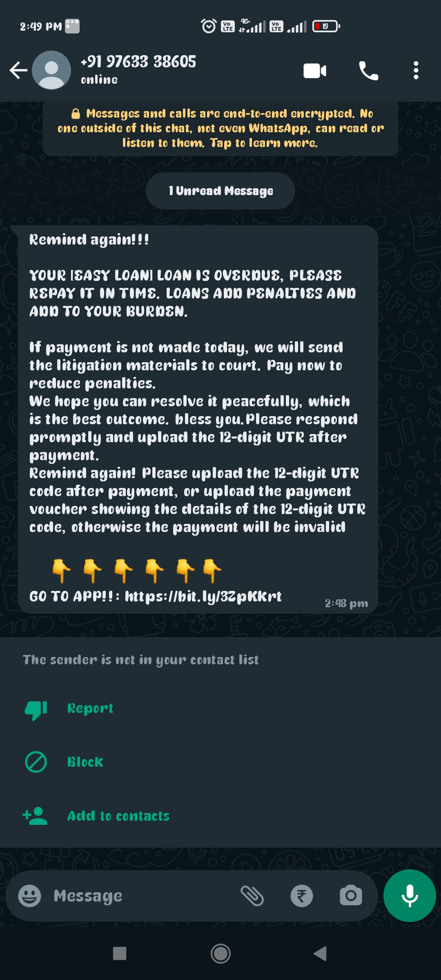Open contact info via phone number title
Viewport: 441px width, 980px height.
point(138,62)
